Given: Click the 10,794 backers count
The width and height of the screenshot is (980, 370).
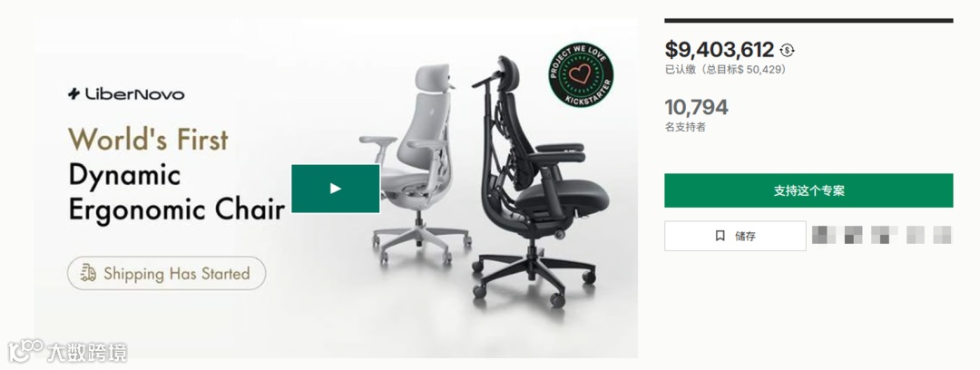Looking at the screenshot, I should [696, 108].
